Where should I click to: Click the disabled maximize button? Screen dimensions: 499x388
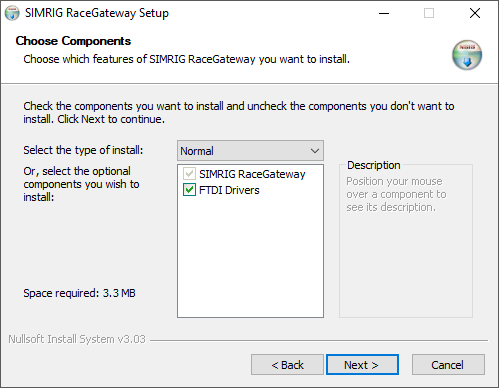[429, 13]
